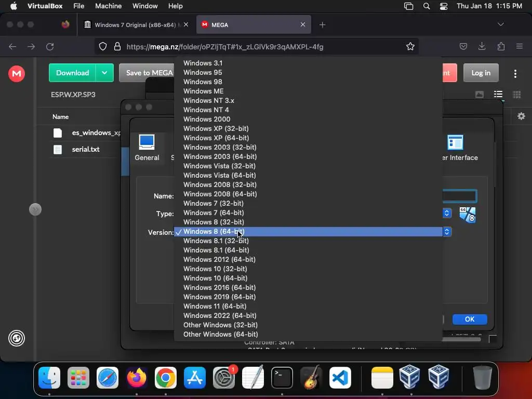
Task: Click the Type dropdown stepper arrows
Action: pyautogui.click(x=447, y=213)
